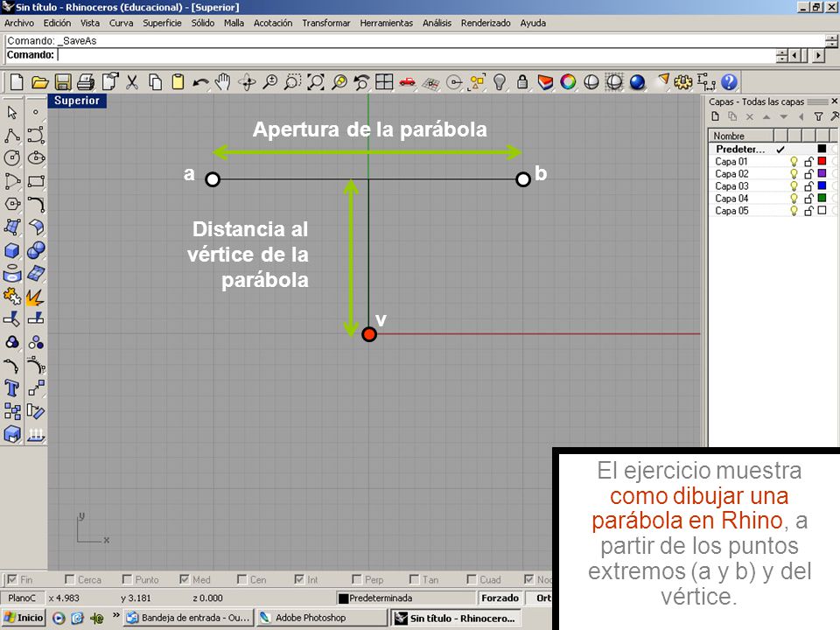Click the New file icon in the toolbar
The height and width of the screenshot is (630, 840).
17,82
